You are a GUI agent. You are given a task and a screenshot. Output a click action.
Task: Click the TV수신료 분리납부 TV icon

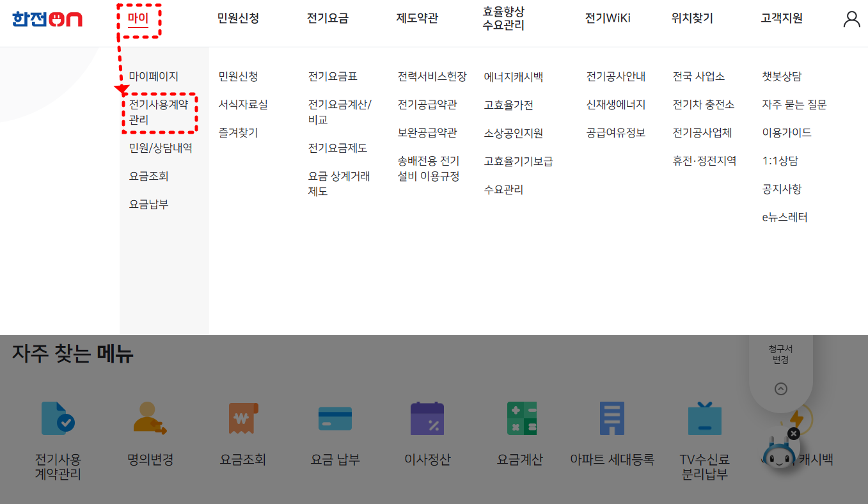(x=704, y=418)
